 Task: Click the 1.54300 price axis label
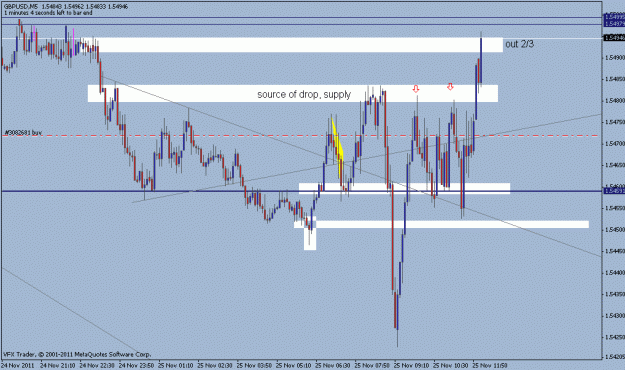click(x=614, y=316)
